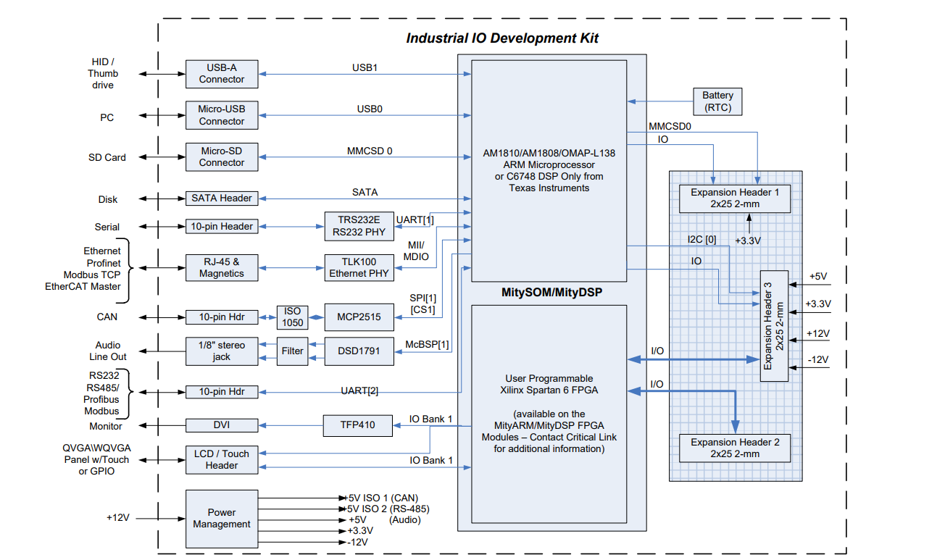Select the SATA Header block

222,198
